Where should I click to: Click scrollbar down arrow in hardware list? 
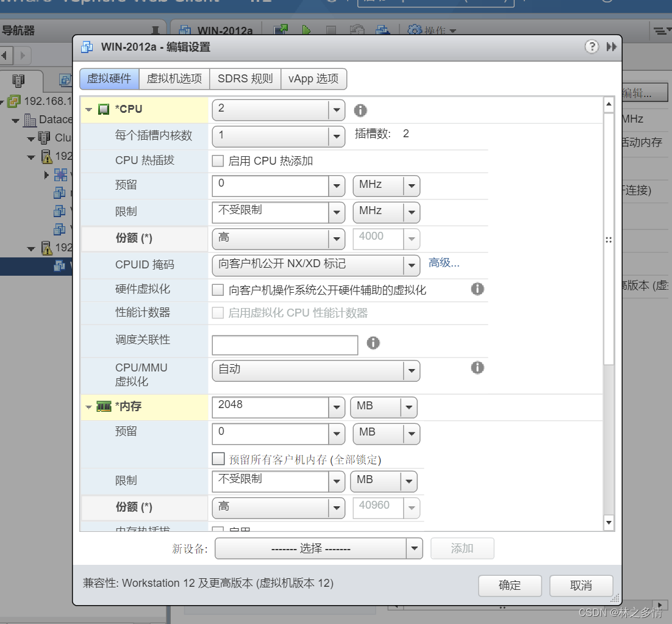[609, 522]
